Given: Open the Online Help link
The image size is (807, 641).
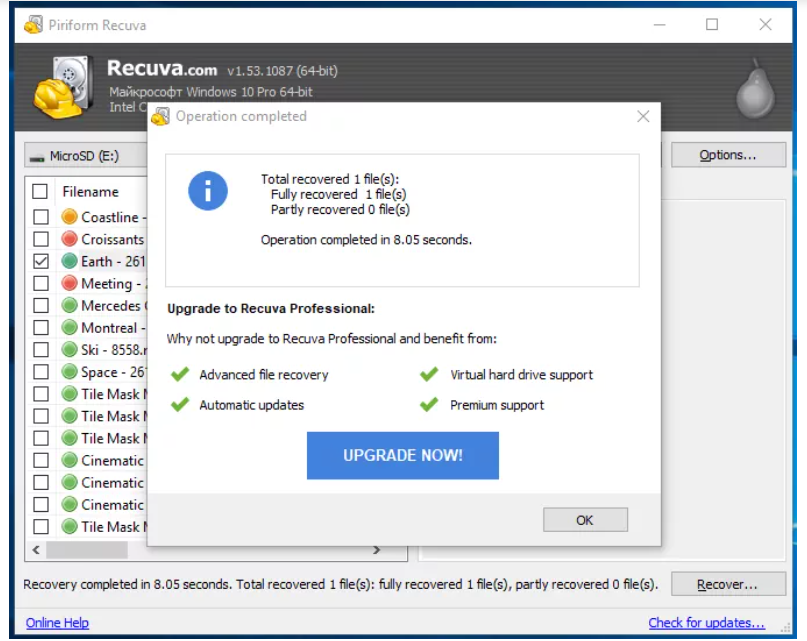Looking at the screenshot, I should [x=57, y=623].
